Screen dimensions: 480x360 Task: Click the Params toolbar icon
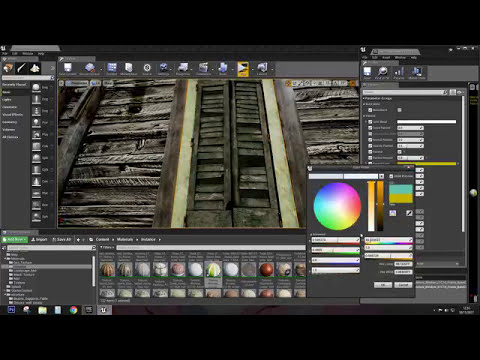[399, 73]
